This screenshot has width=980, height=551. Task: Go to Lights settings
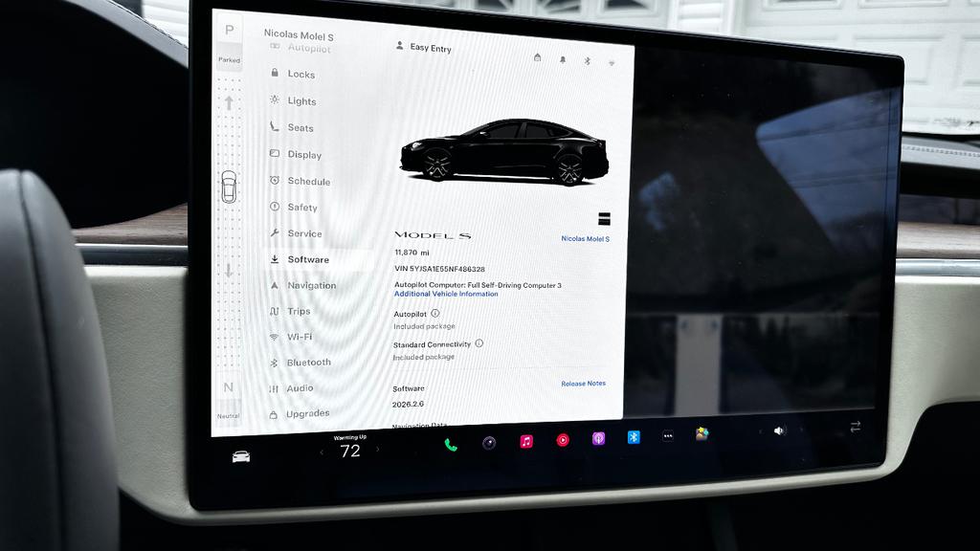coord(293,100)
